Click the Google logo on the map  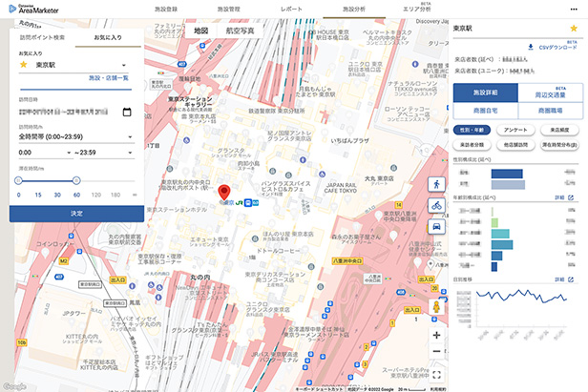click(x=14, y=386)
